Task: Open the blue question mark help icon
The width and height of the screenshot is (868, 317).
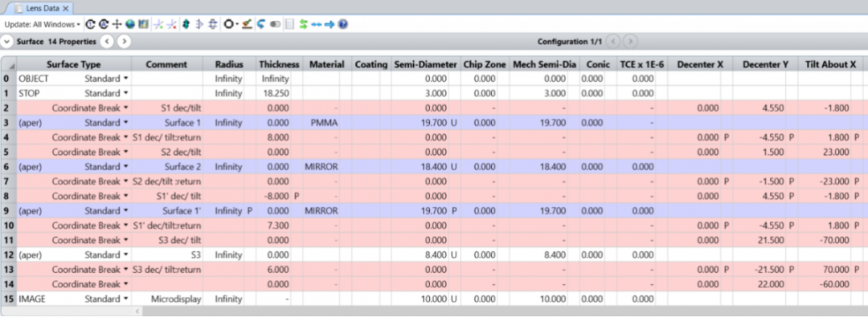Action: (343, 24)
